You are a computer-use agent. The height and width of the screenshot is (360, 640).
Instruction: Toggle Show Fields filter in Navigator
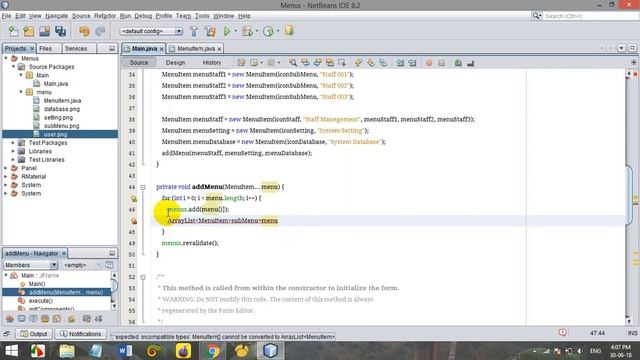(x=22, y=319)
